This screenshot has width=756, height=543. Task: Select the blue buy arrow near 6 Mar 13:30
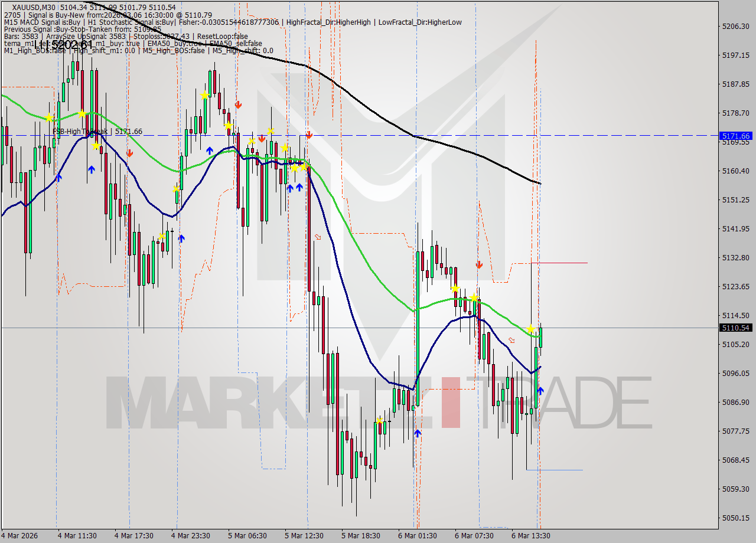(539, 390)
